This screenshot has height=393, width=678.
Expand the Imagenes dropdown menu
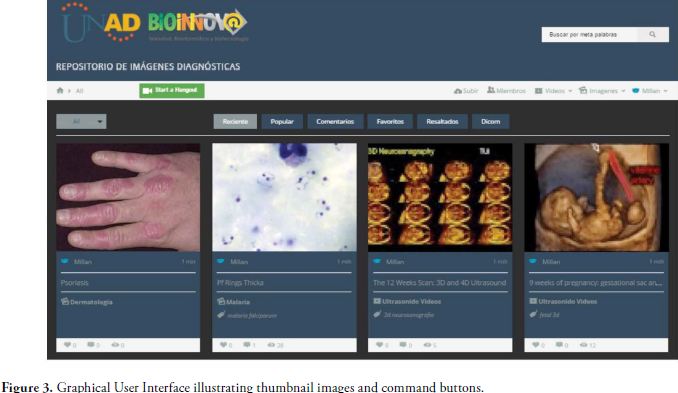(x=602, y=91)
